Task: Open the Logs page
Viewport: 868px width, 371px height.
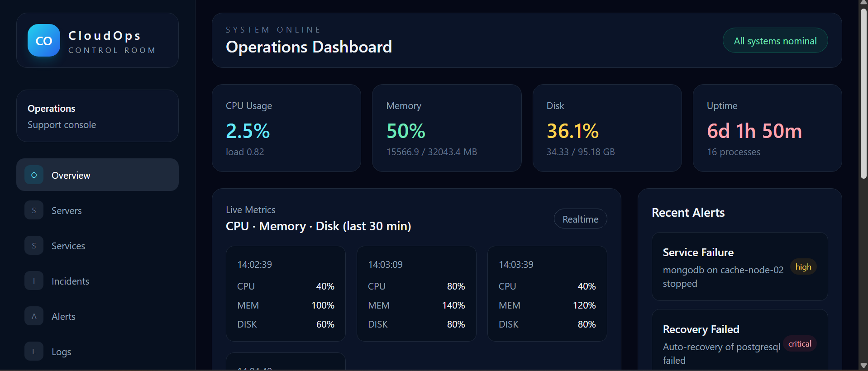Action: (x=97, y=352)
